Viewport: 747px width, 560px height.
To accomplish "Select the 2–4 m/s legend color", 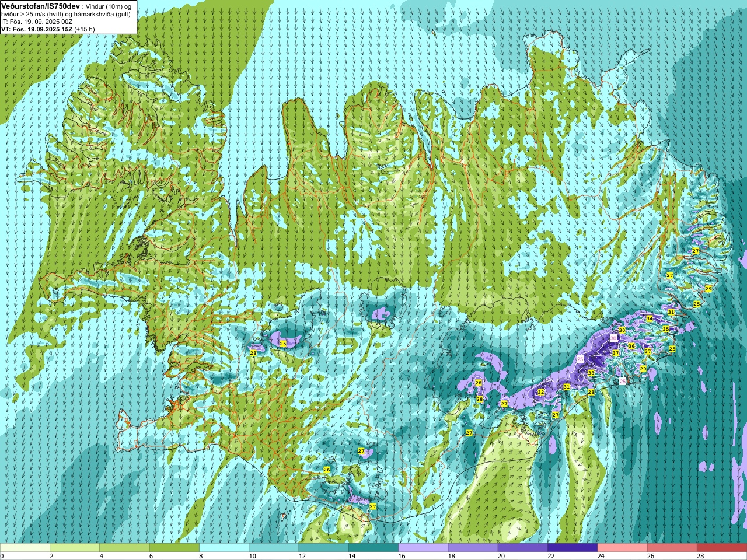I will tap(75, 548).
